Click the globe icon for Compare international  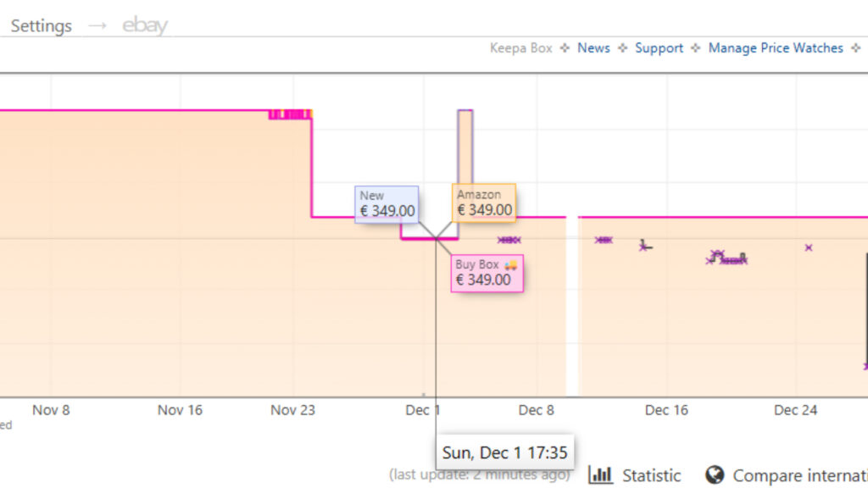pos(715,474)
